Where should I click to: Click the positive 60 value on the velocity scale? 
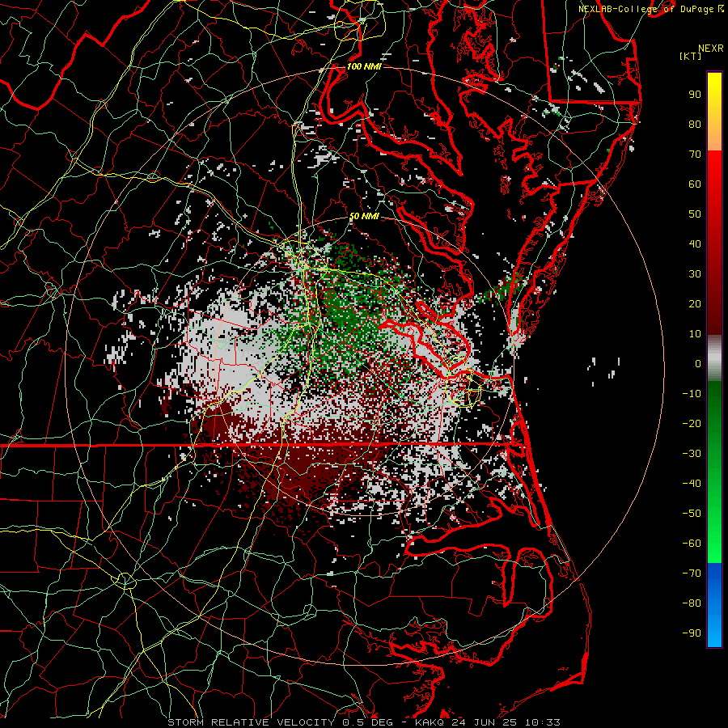pos(695,184)
